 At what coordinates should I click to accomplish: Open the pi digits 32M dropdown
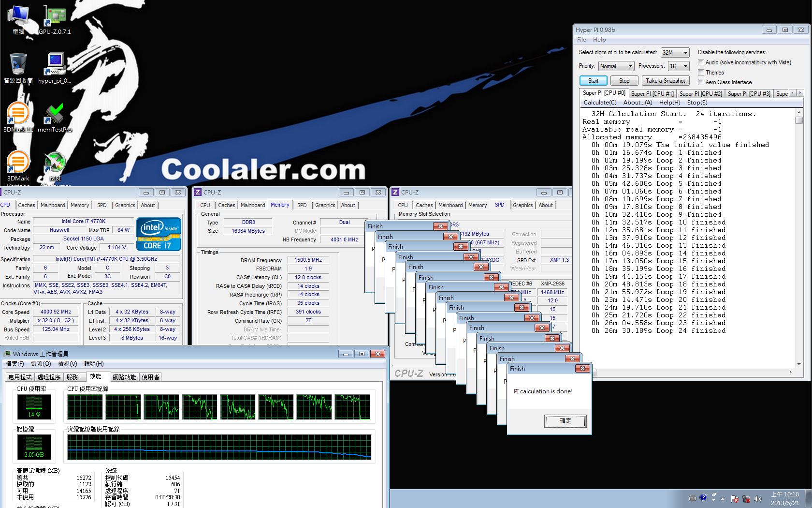pyautogui.click(x=675, y=52)
